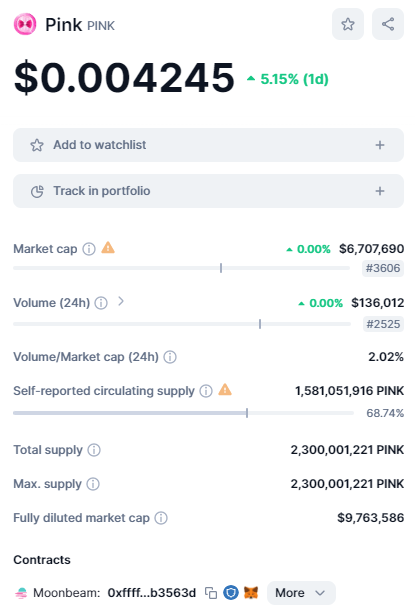Screen dimensions: 416x612
Task: Click the Contracts heading
Action: coord(42,560)
